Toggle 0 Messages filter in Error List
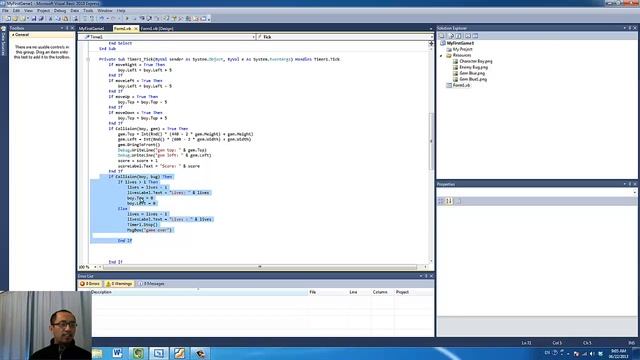Image resolution: width=640 pixels, height=360 pixels. point(151,284)
